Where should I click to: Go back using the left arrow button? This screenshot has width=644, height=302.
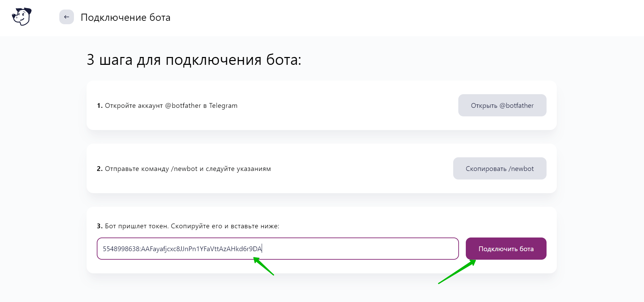66,17
